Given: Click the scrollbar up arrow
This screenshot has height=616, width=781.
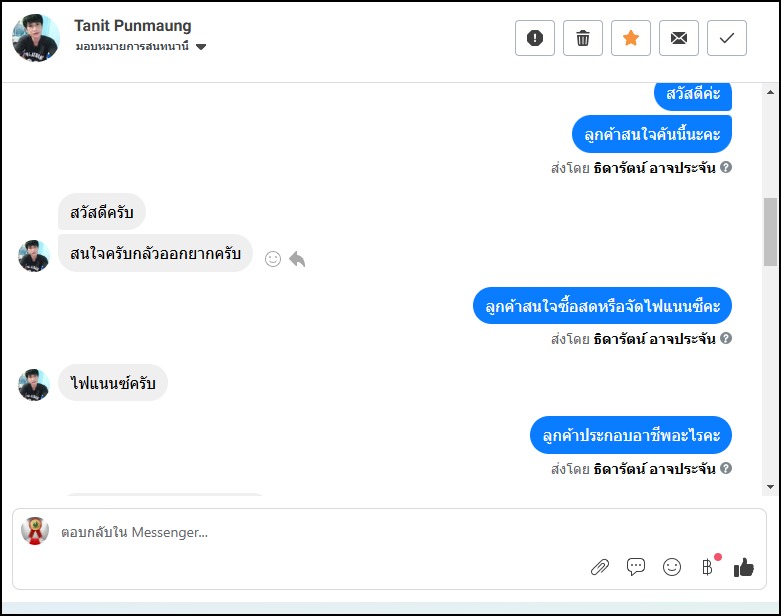Looking at the screenshot, I should (770, 92).
